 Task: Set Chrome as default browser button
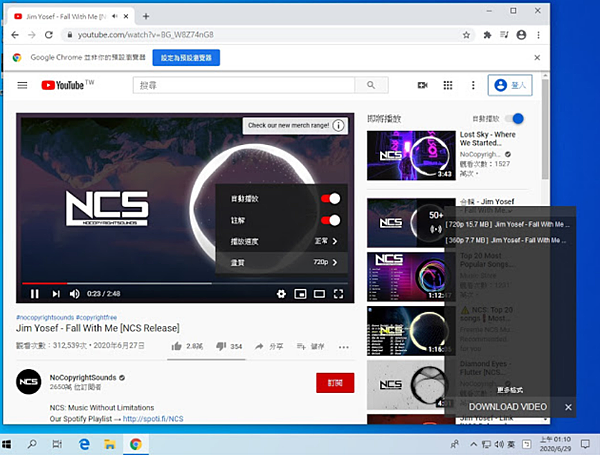point(186,58)
